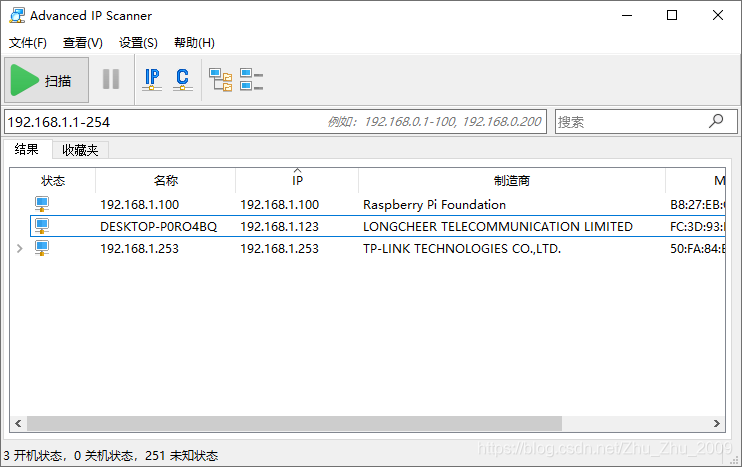
Task: Click the pause scan icon
Action: point(111,79)
